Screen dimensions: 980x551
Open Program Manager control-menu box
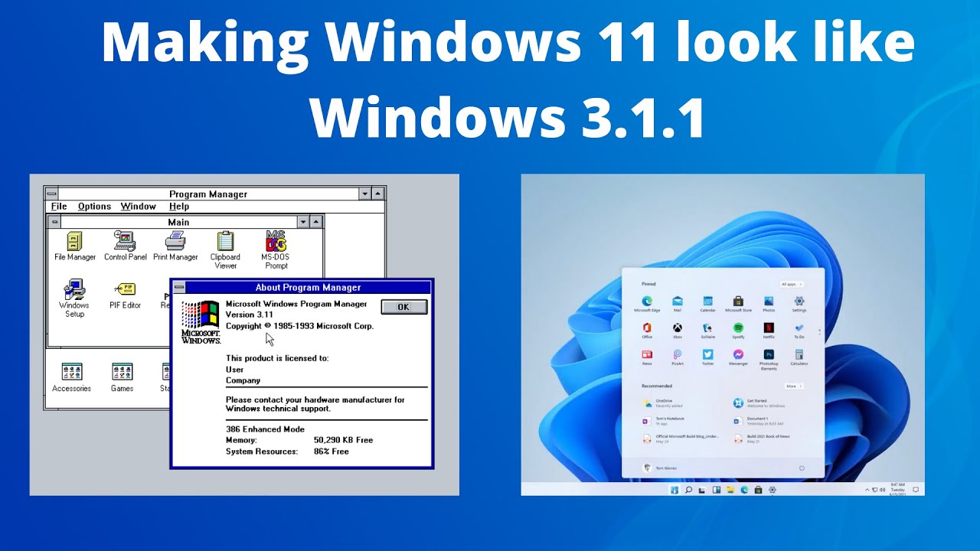point(51,194)
